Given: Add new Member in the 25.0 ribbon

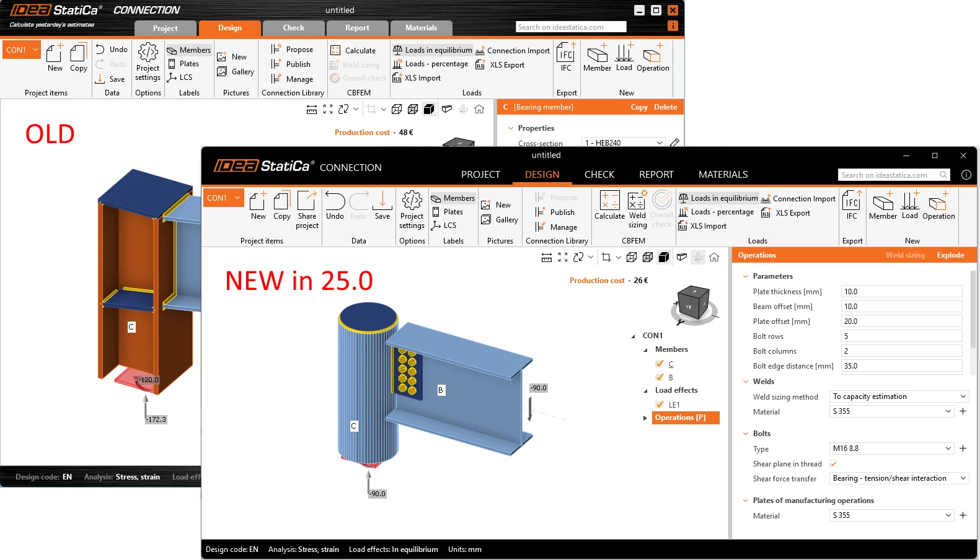Looking at the screenshot, I should [x=883, y=206].
